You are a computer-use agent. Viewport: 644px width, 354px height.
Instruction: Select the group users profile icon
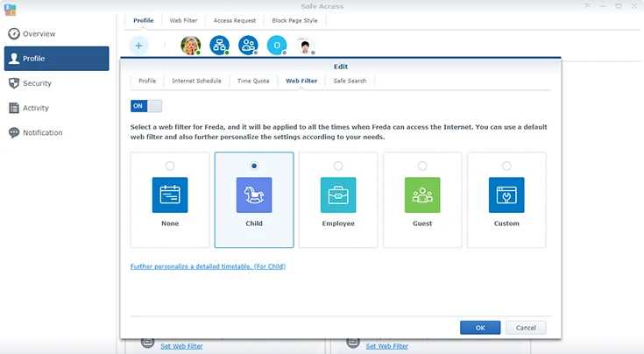[248, 46]
